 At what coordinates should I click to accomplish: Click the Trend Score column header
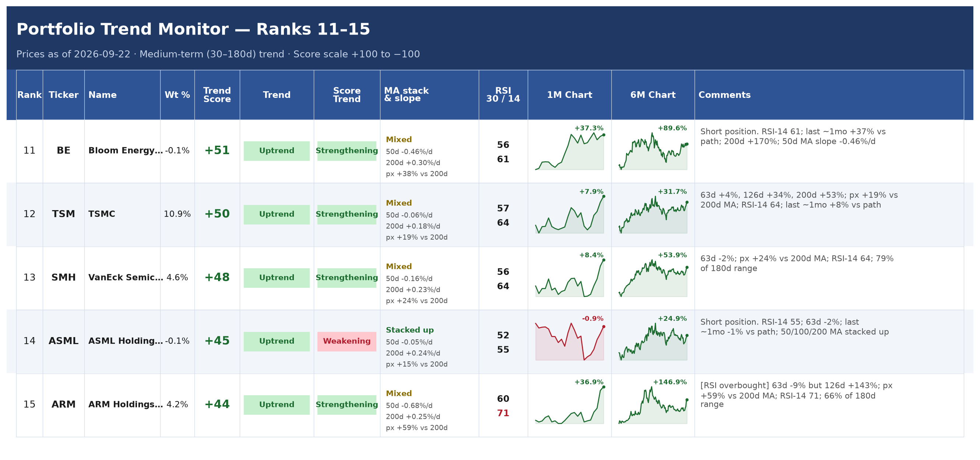[217, 95]
